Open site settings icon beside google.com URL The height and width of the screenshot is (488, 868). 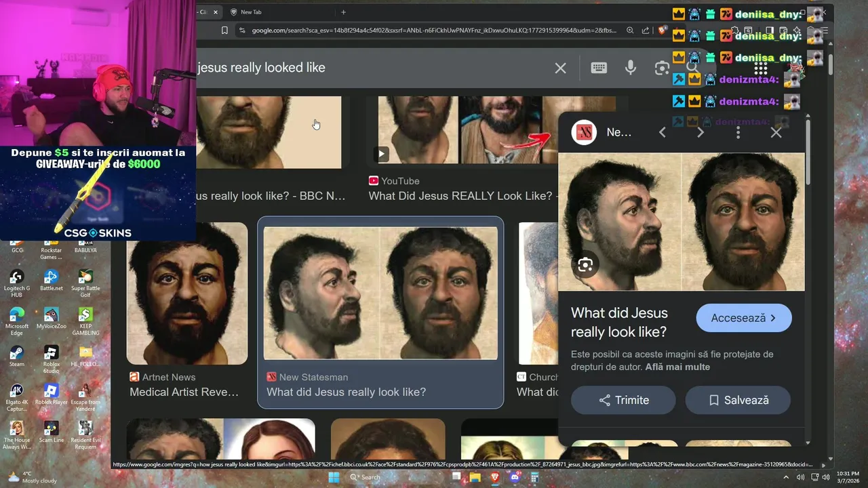coord(242,30)
